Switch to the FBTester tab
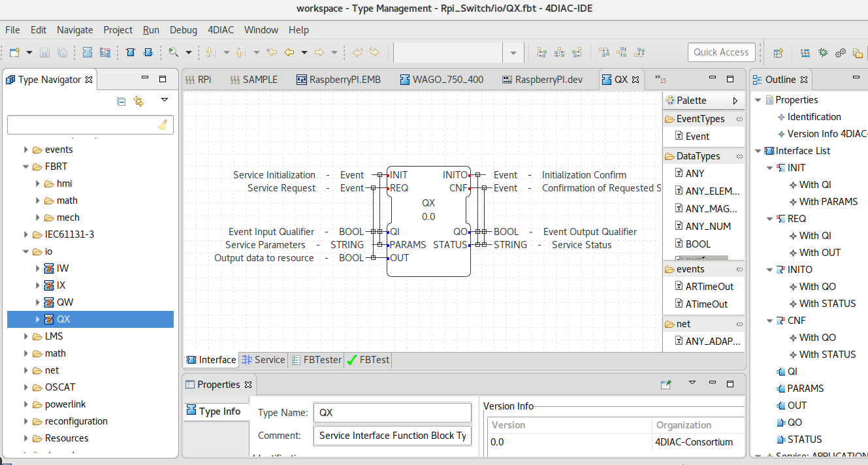Screen dimensions: 868x465 317,360
